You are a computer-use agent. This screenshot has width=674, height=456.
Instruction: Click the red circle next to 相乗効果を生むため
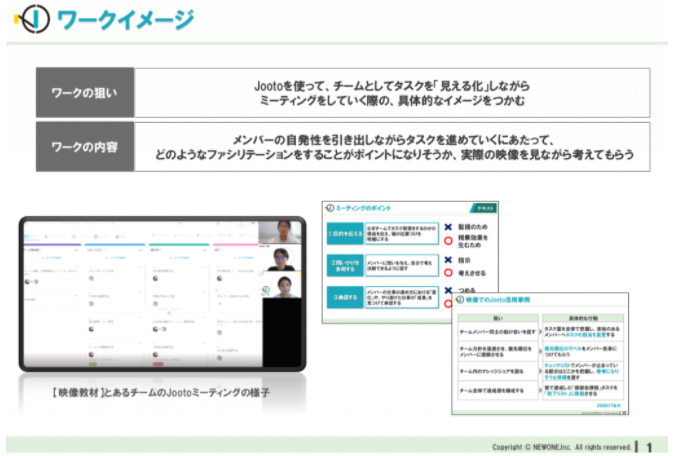click(x=448, y=241)
